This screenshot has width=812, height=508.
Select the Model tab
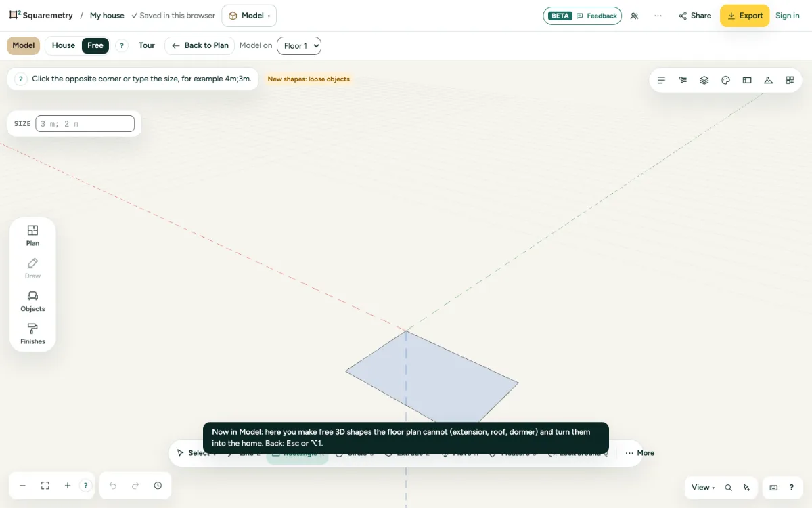coord(23,45)
